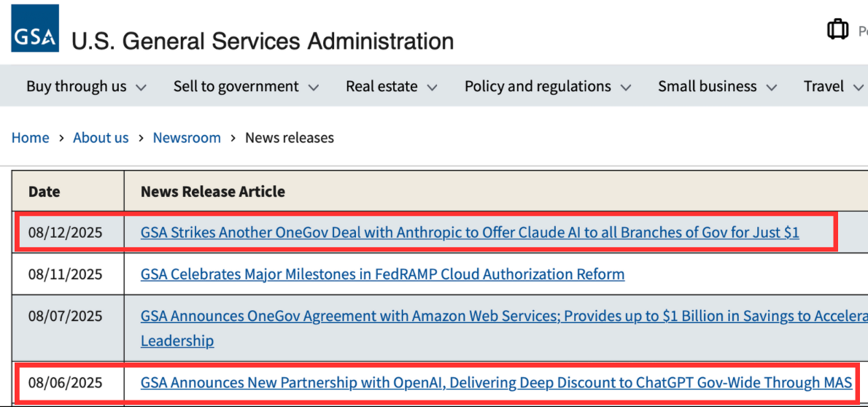Screen dimensions: 868x407
Task: Click chevron next to Buy through us
Action: [x=141, y=88]
